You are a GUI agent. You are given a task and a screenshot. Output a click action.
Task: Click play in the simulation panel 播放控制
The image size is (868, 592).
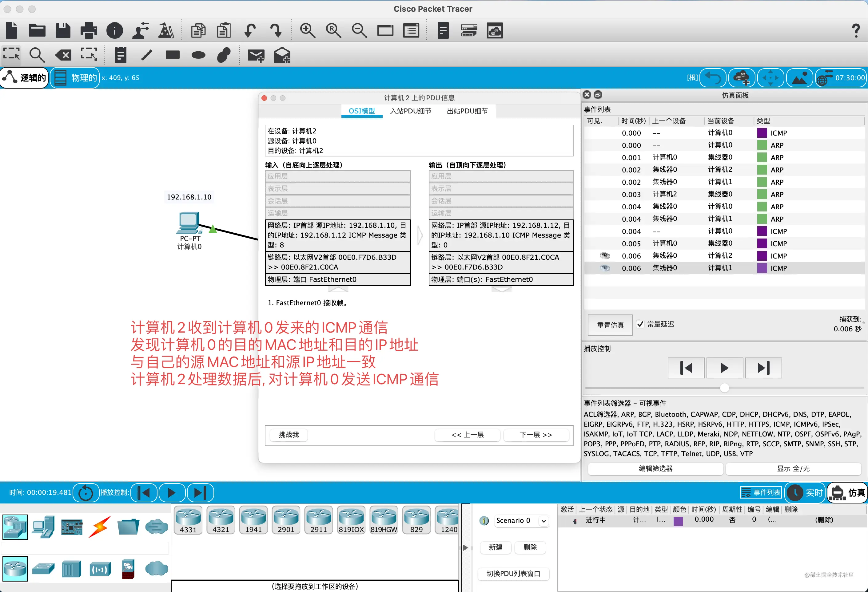click(725, 368)
